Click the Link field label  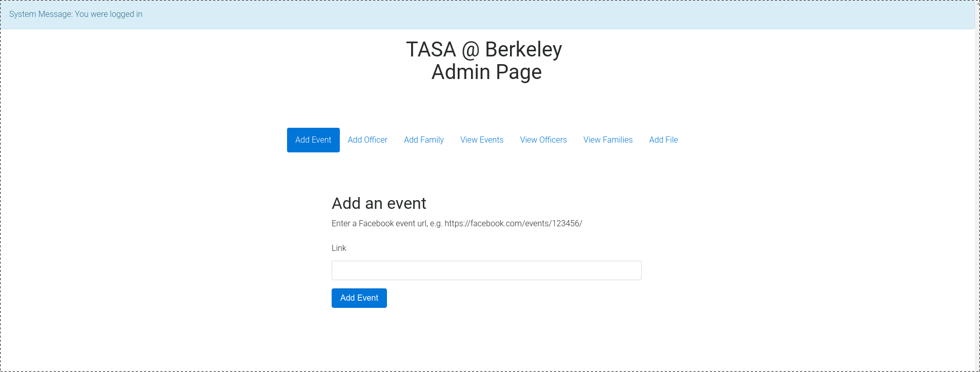pos(339,248)
